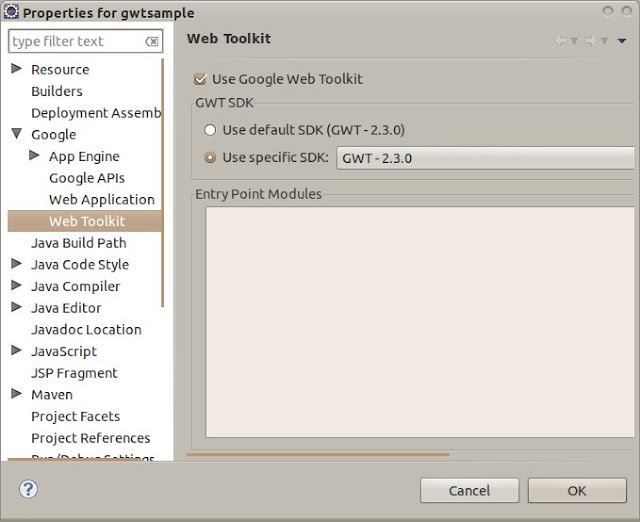This screenshot has height=522, width=640.
Task: Open the forward history dropdown arrow
Action: 604,41
